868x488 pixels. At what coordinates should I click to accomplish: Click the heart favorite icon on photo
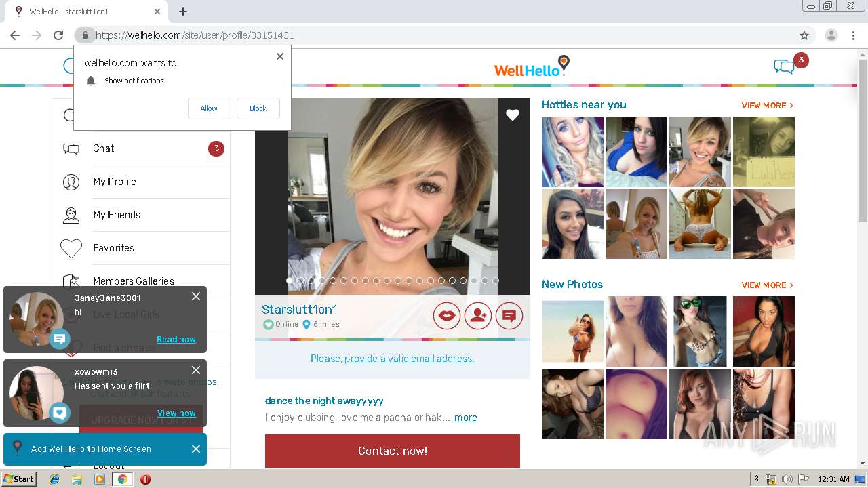point(513,115)
